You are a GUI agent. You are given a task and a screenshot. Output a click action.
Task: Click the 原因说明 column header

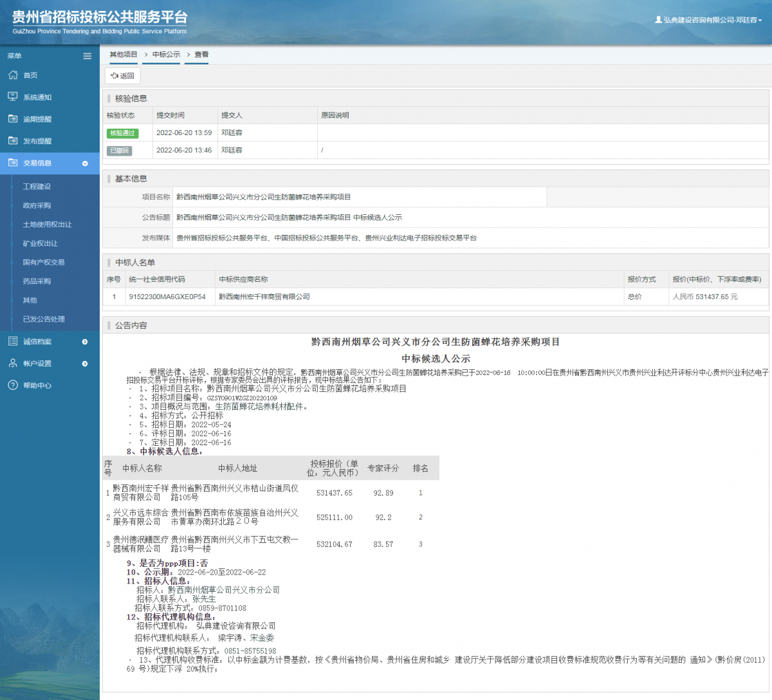[335, 115]
